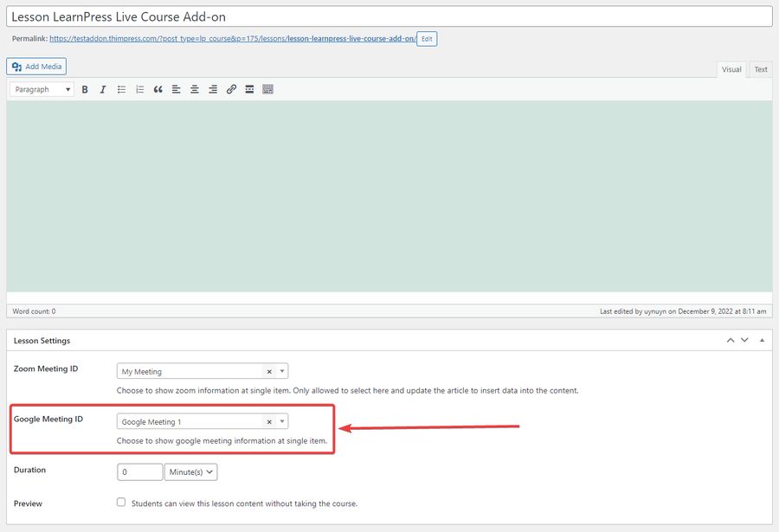Open the lesson permalink URL

233,38
